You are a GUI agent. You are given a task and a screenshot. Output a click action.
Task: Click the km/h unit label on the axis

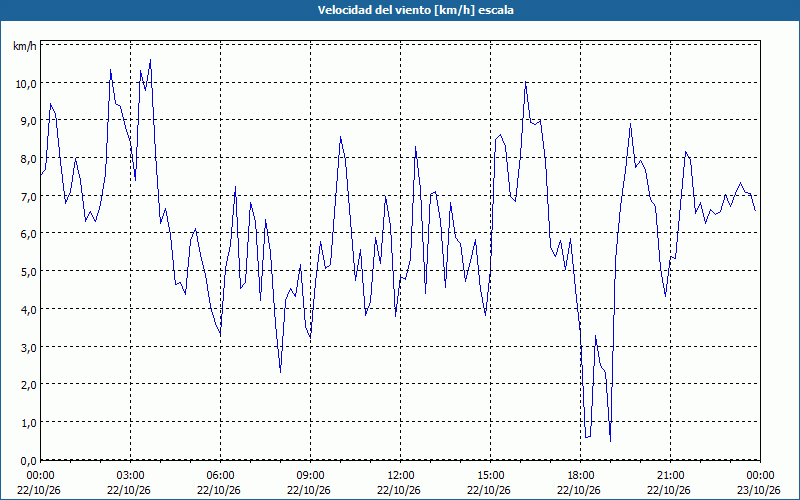[x=24, y=47]
